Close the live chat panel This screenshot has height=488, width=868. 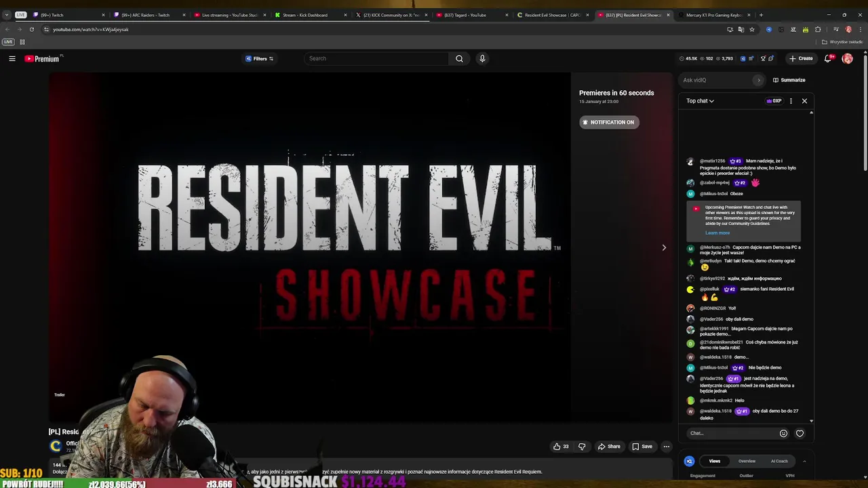tap(804, 101)
